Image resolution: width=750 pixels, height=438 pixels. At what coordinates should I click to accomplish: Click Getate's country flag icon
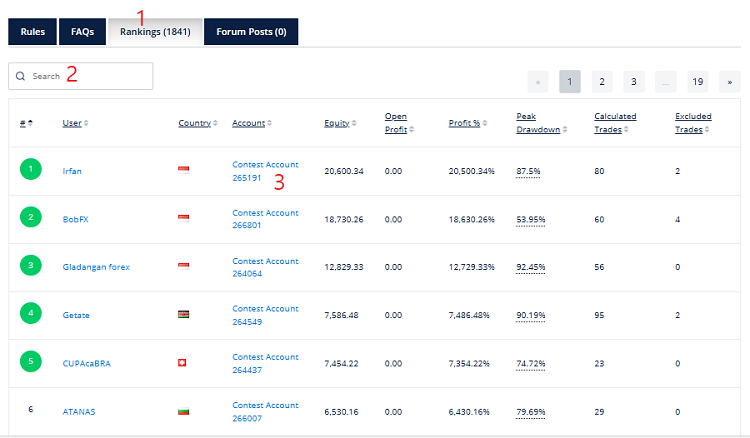click(183, 314)
